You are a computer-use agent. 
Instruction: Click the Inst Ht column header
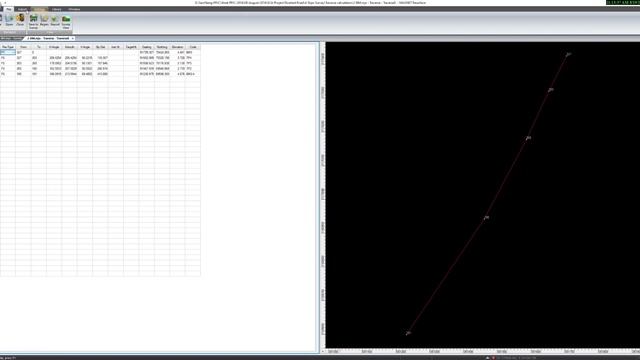click(116, 47)
